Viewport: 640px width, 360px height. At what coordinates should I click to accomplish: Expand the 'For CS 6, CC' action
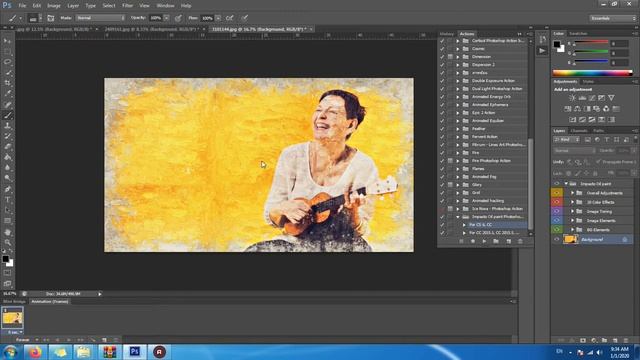coord(464,225)
